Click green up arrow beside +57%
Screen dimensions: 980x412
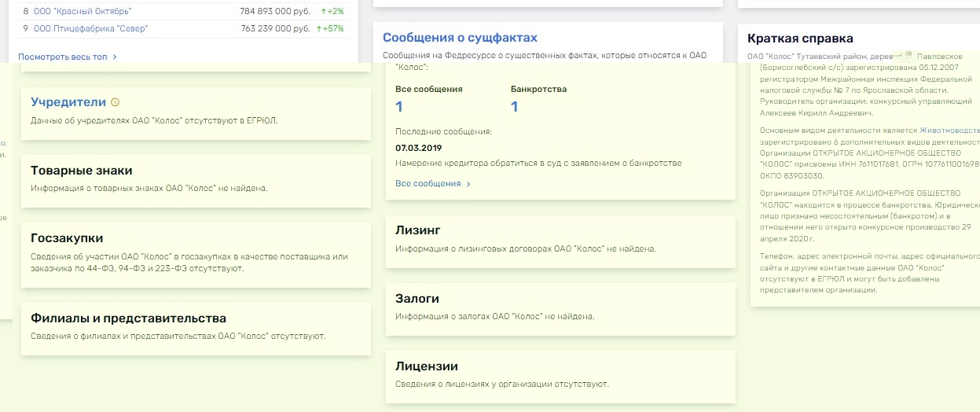(319, 29)
